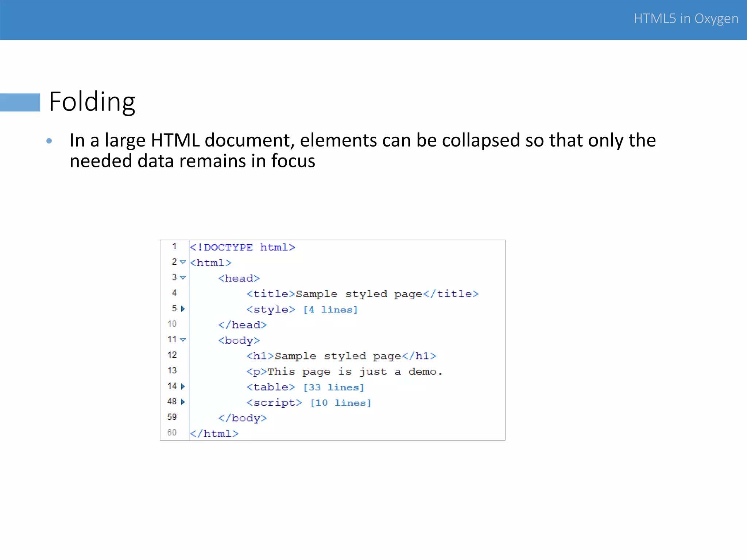Click the <!DOCTYPE html> declaration
This screenshot has width=747, height=560.
(243, 247)
